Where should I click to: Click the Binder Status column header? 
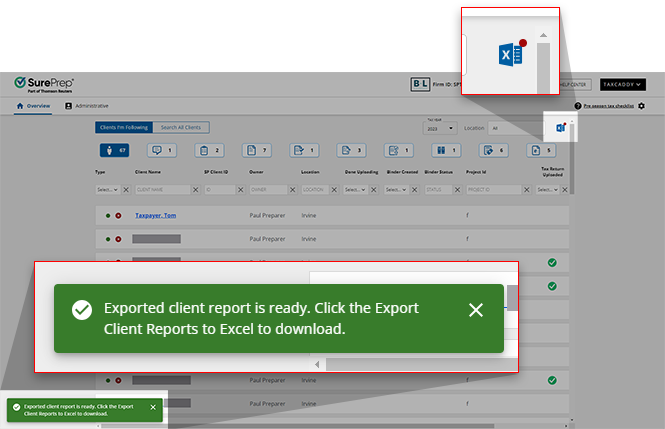pyautogui.click(x=439, y=172)
